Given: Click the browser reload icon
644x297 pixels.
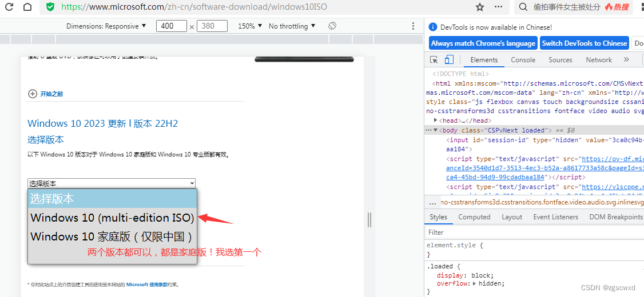Looking at the screenshot, I should pyautogui.click(x=8, y=7).
